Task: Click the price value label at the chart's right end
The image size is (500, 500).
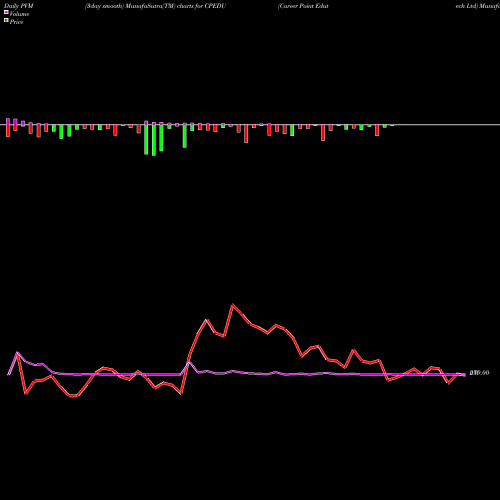Action: [x=479, y=373]
